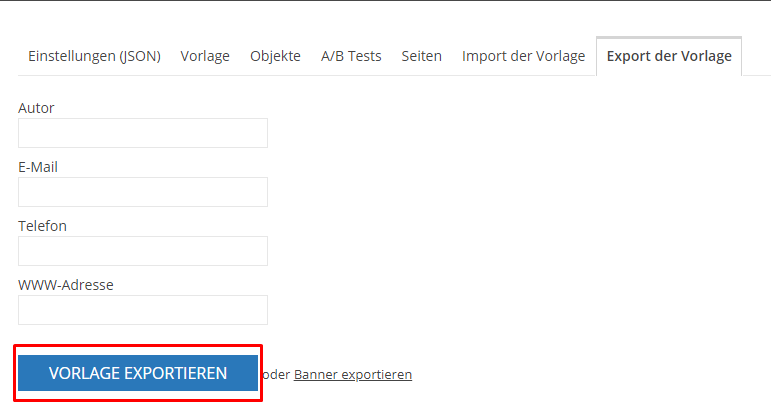Click the WWW-Adresse field label
Viewport: 771px width, 411px height.
[66, 285]
